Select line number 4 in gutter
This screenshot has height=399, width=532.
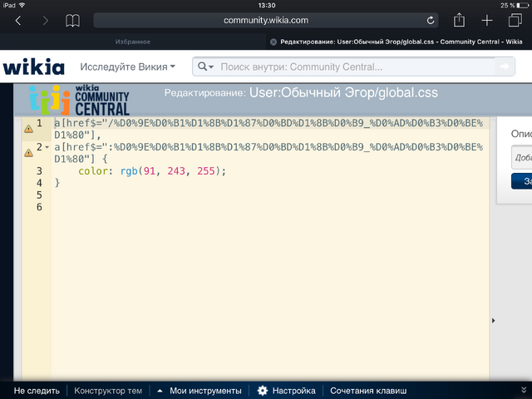39,183
